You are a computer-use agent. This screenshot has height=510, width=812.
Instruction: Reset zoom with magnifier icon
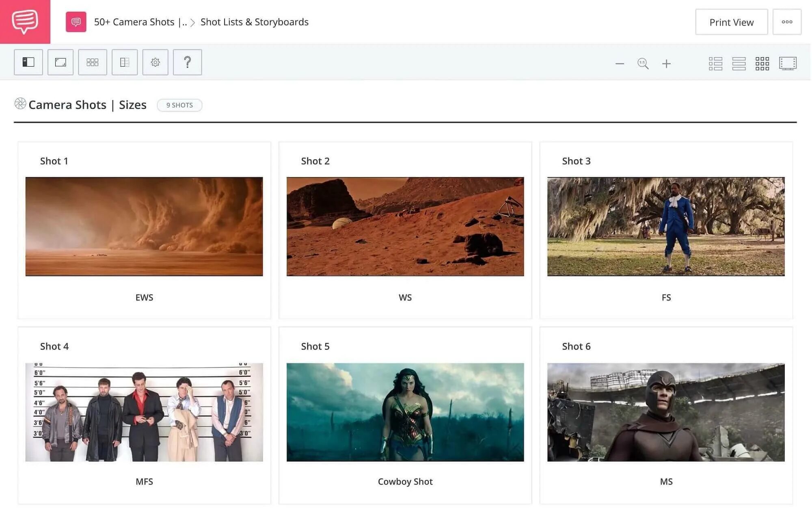[643, 64]
